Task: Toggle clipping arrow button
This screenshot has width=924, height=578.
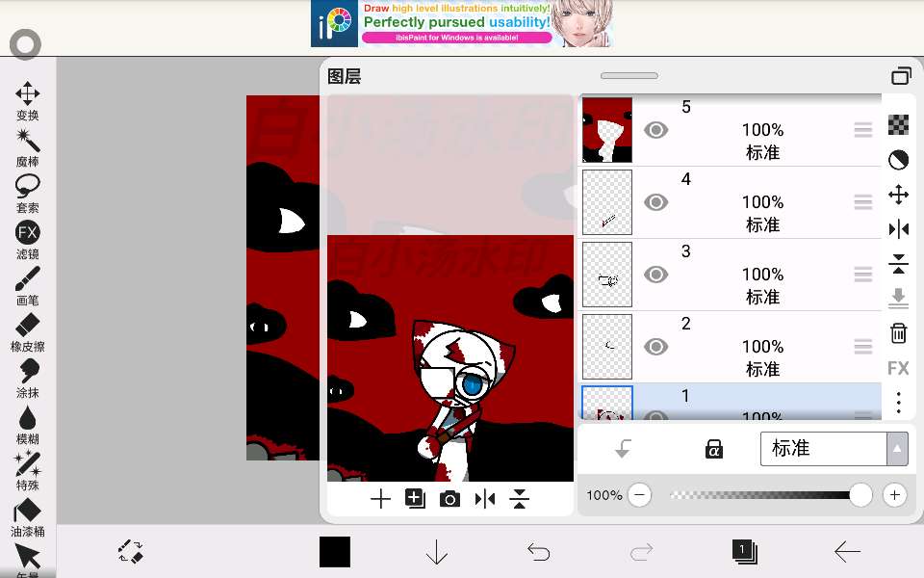Action: click(623, 449)
